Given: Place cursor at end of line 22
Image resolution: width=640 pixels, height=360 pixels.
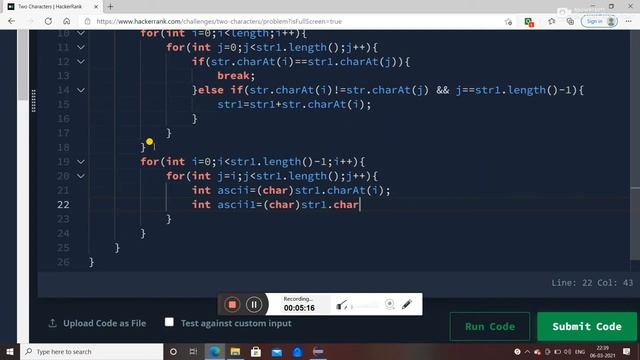Looking at the screenshot, I should 360,204.
